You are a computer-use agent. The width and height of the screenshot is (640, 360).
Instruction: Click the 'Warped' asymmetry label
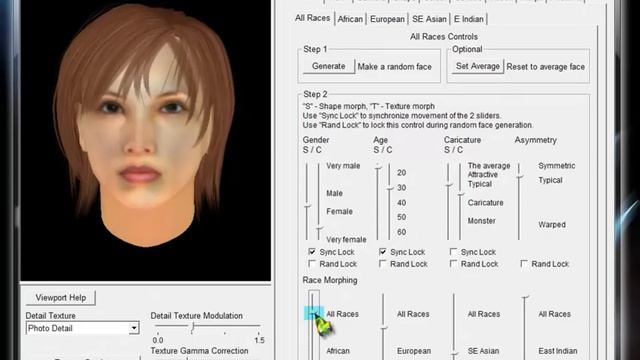pos(552,224)
